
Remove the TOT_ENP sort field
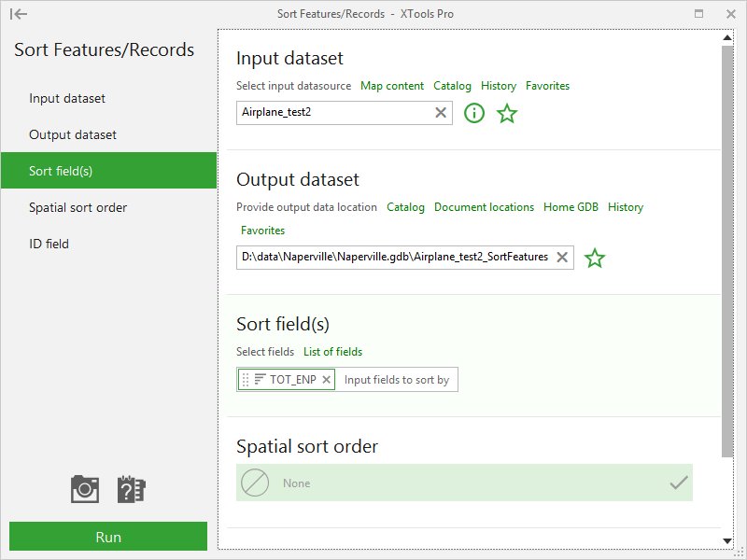326,380
